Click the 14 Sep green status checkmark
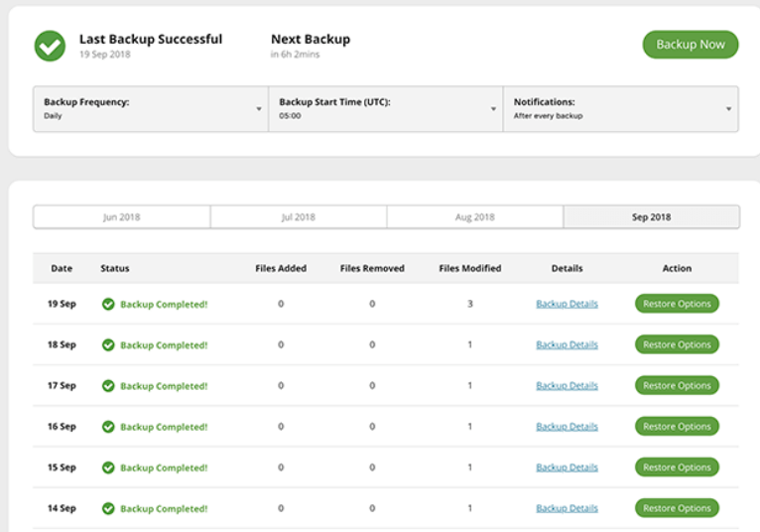 [x=108, y=508]
